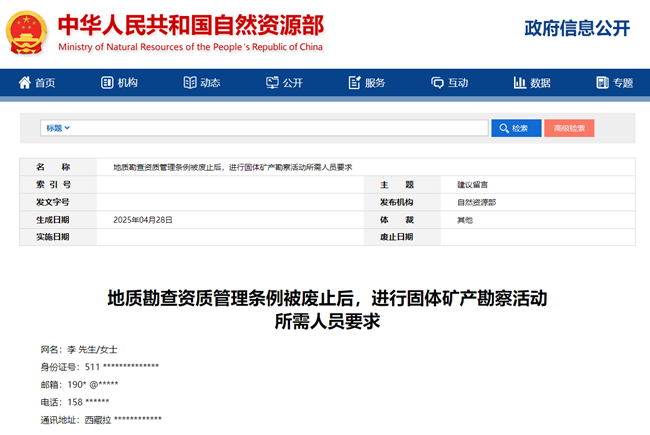Click the 机构 building icon in navigation

(x=106, y=83)
